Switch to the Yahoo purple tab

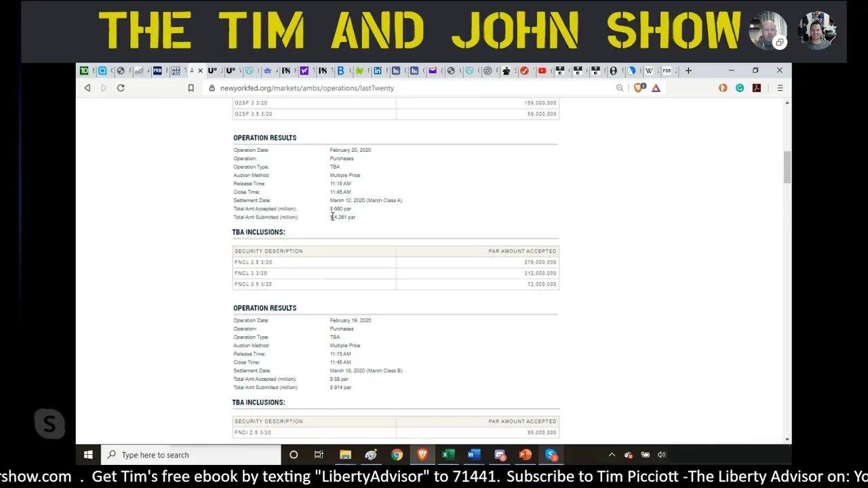304,70
